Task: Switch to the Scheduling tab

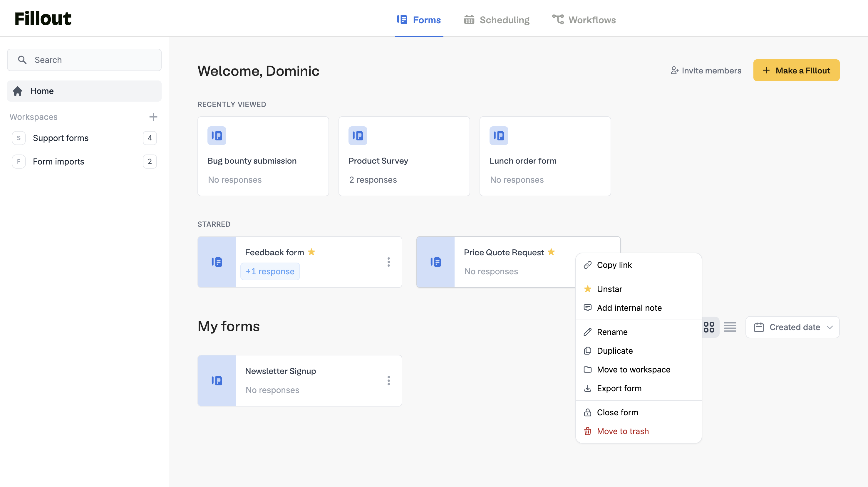Action: click(x=497, y=20)
